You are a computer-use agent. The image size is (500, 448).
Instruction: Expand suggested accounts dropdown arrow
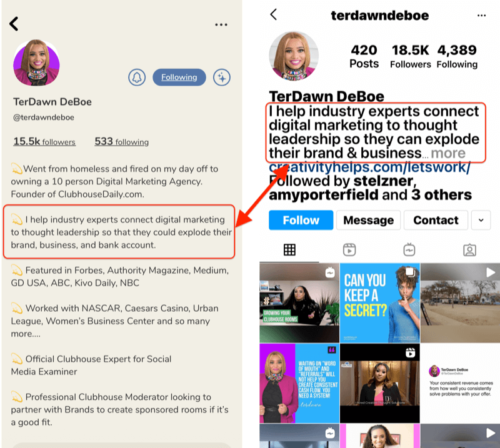(x=481, y=220)
